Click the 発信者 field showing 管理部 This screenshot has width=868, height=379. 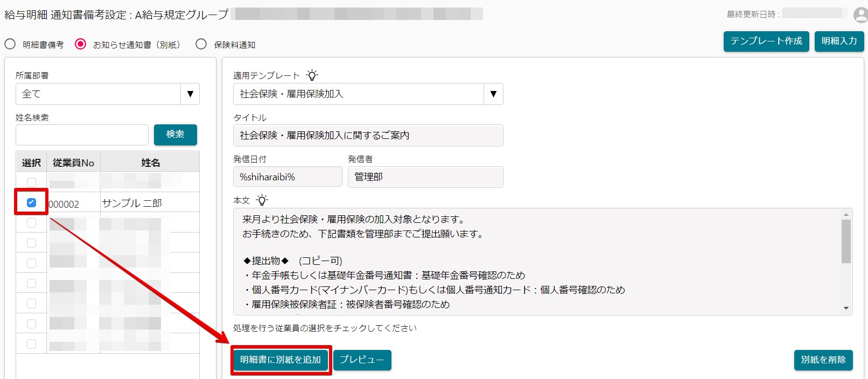tap(425, 177)
